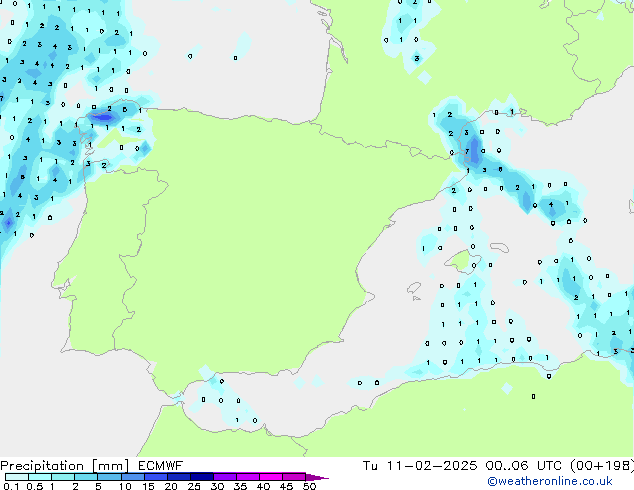Click the above-50 mm legend arrow tip
Image resolution: width=634 pixels, height=490 pixels.
point(317,477)
